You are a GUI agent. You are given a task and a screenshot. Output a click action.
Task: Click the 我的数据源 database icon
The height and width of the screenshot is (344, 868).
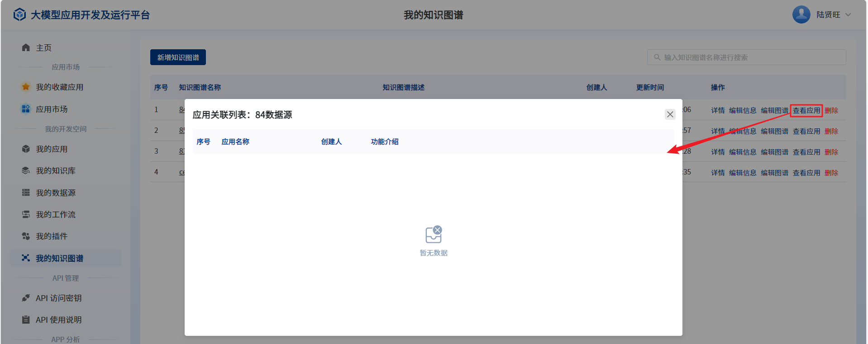26,193
